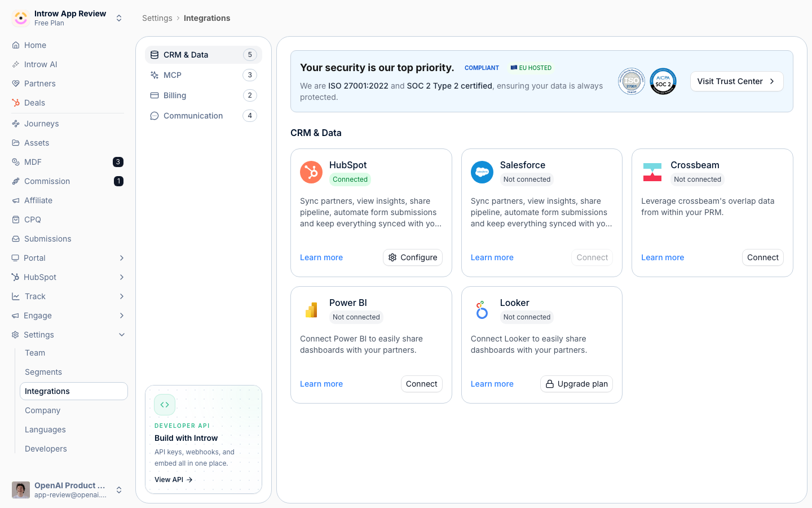812x508 pixels.
Task: Click the Affiliate megaphone icon
Action: click(x=16, y=200)
